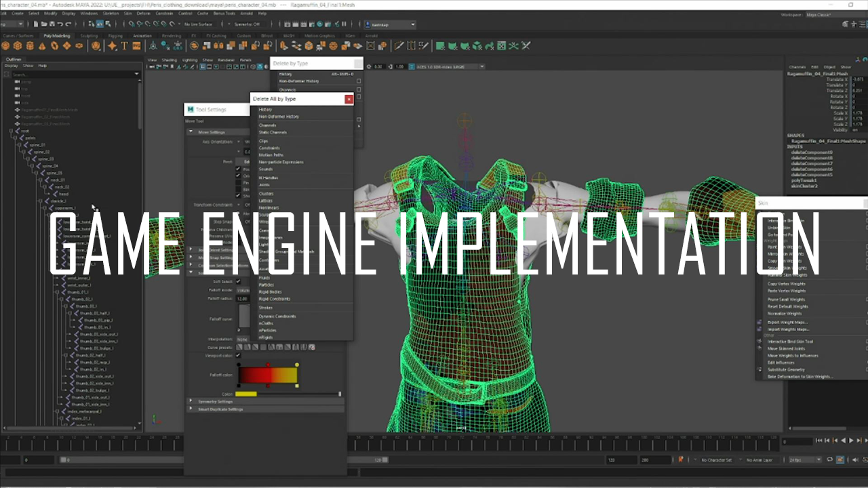Choose Rigid Bodies in Delete All by Type menu
The image size is (868, 488).
(271, 291)
